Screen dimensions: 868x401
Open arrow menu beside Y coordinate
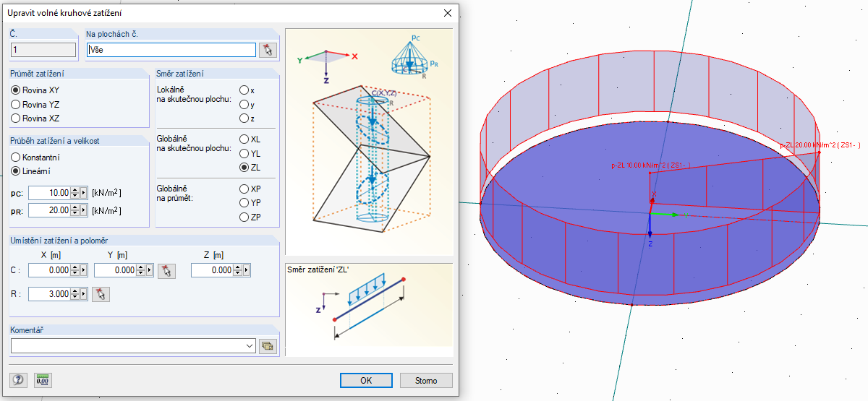click(149, 270)
